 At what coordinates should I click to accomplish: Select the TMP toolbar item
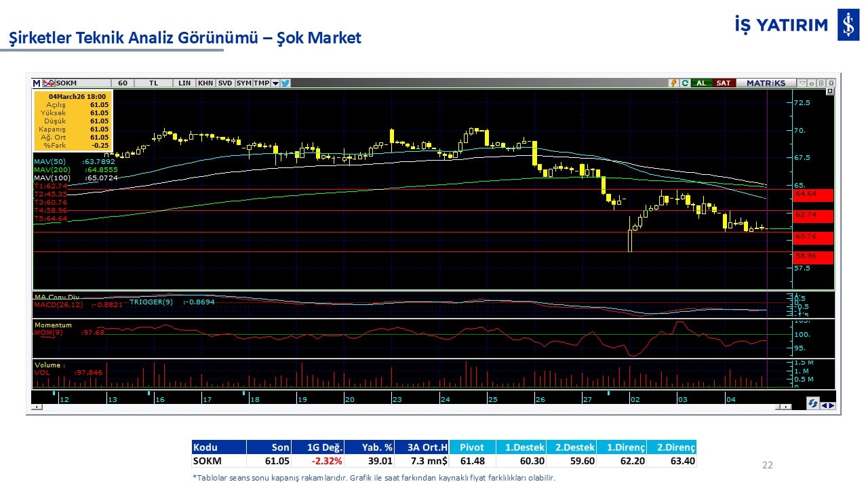pos(262,83)
